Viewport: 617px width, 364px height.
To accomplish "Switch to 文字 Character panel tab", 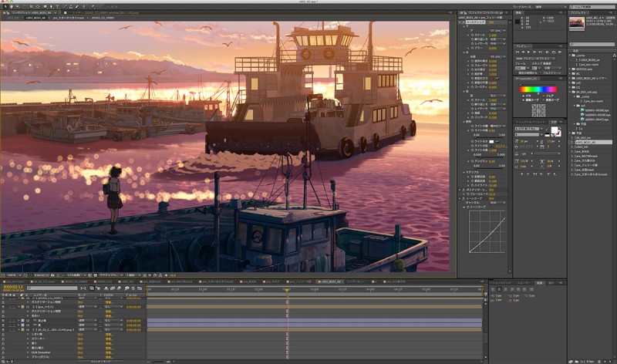I will pyautogui.click(x=554, y=122).
